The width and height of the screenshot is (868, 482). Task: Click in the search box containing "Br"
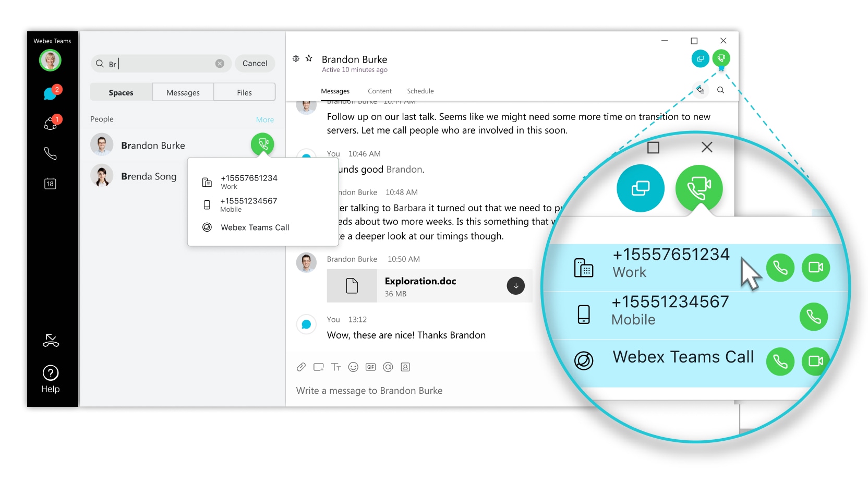[160, 64]
